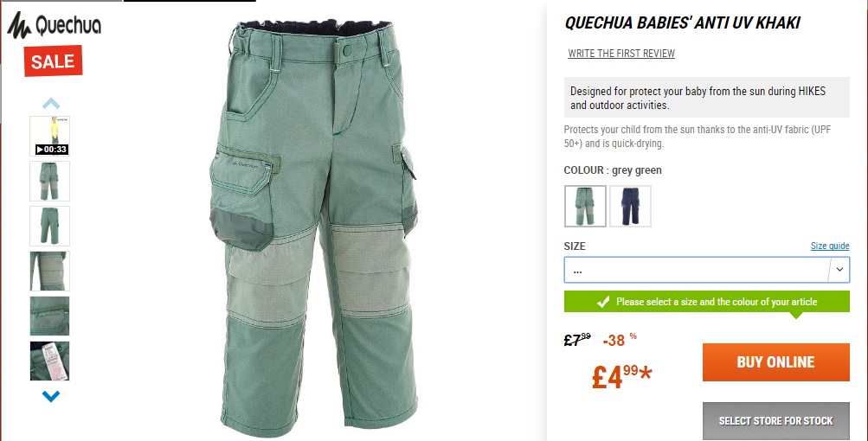Click the green select size notification bar

pyautogui.click(x=706, y=302)
